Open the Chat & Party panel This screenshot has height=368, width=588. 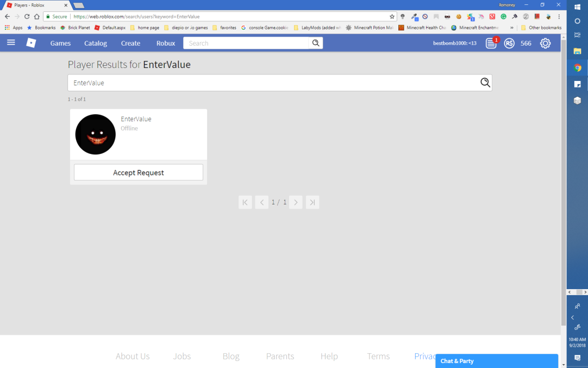tap(497, 361)
